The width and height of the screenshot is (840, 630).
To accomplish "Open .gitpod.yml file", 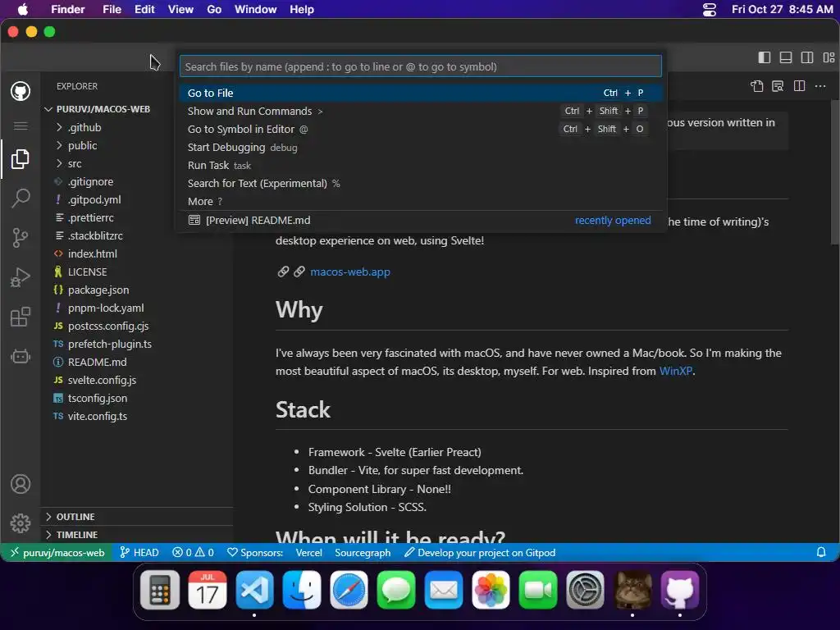I will click(137, 200).
